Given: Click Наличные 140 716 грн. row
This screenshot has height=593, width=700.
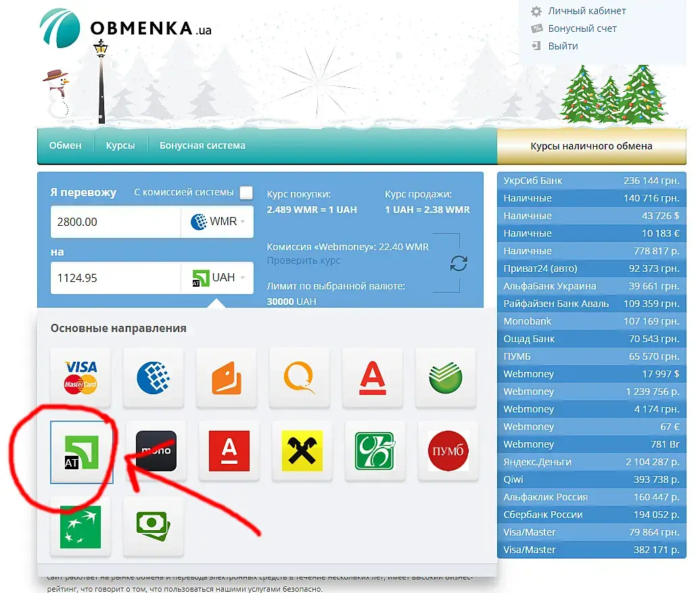Looking at the screenshot, I should (592, 198).
